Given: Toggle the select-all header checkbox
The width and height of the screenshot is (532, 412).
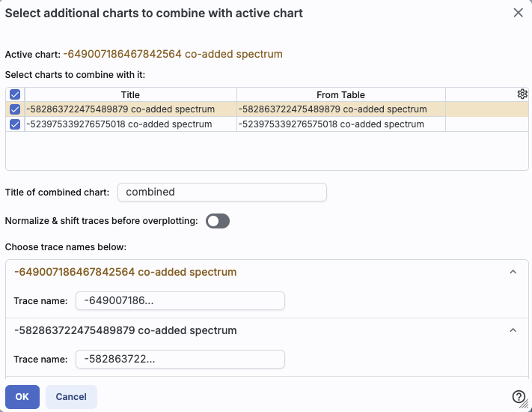Looking at the screenshot, I should tap(15, 94).
